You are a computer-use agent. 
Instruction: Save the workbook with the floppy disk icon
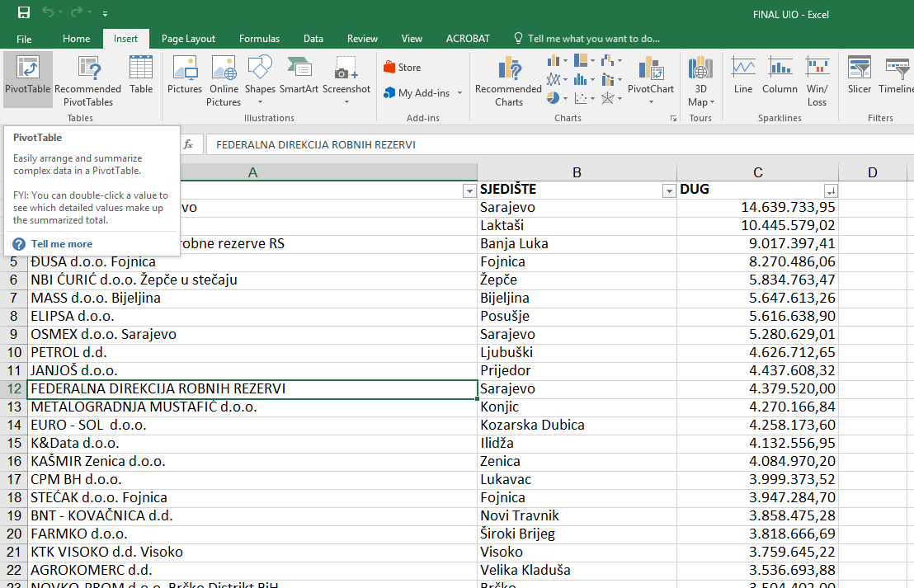click(24, 13)
